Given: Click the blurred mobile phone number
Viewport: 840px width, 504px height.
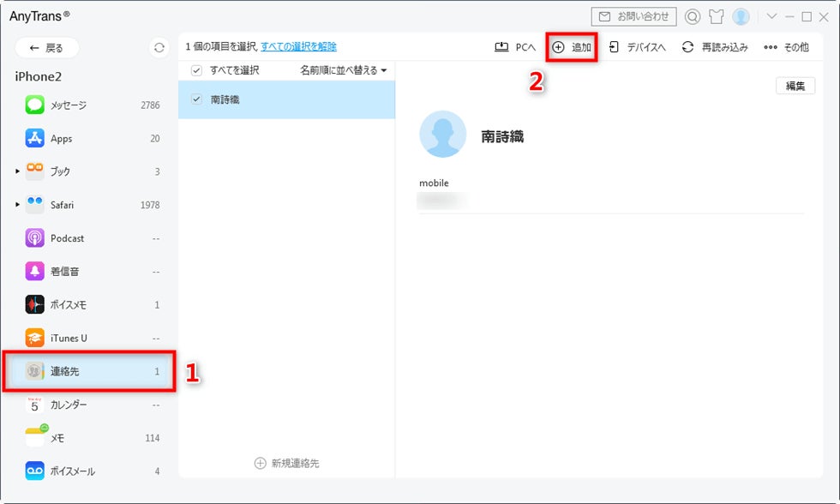Looking at the screenshot, I should 442,201.
